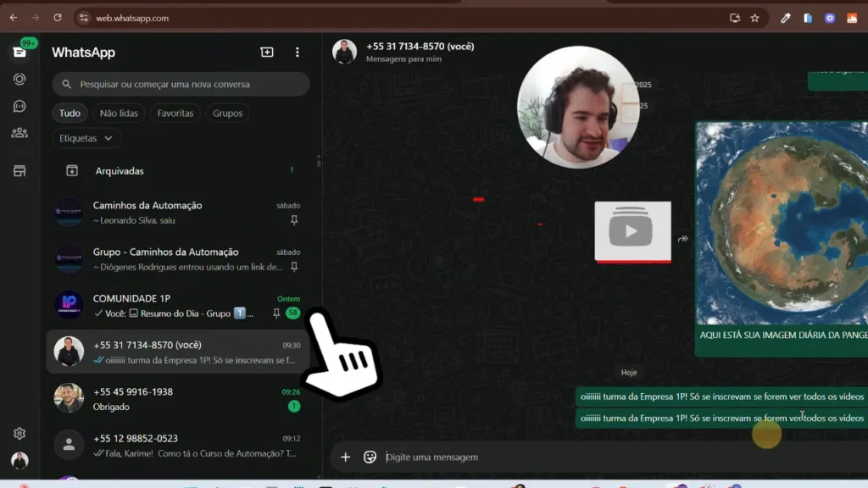The width and height of the screenshot is (868, 488).
Task: Bookmark this page with the star icon
Action: coord(754,18)
